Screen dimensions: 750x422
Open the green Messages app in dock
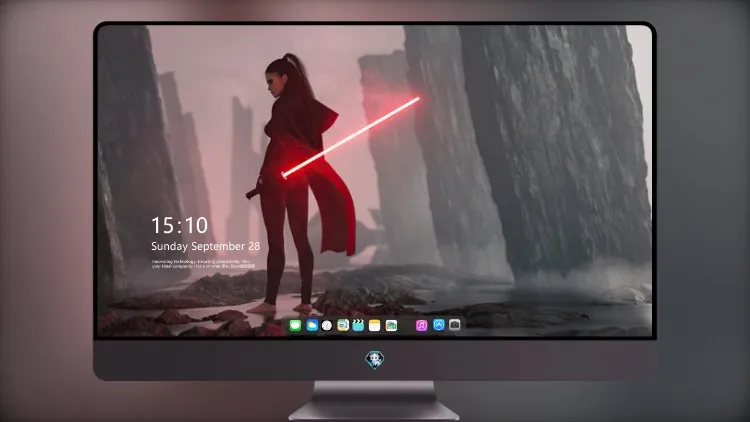click(x=295, y=326)
